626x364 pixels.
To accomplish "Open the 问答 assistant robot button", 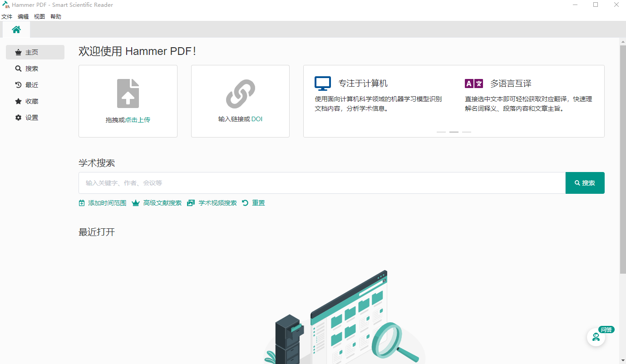I will click(596, 337).
